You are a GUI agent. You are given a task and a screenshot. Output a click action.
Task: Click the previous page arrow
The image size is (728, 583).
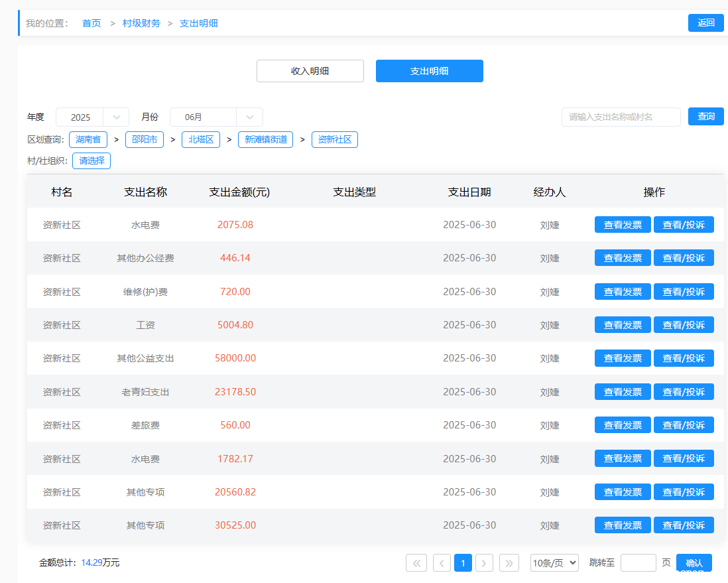442,563
